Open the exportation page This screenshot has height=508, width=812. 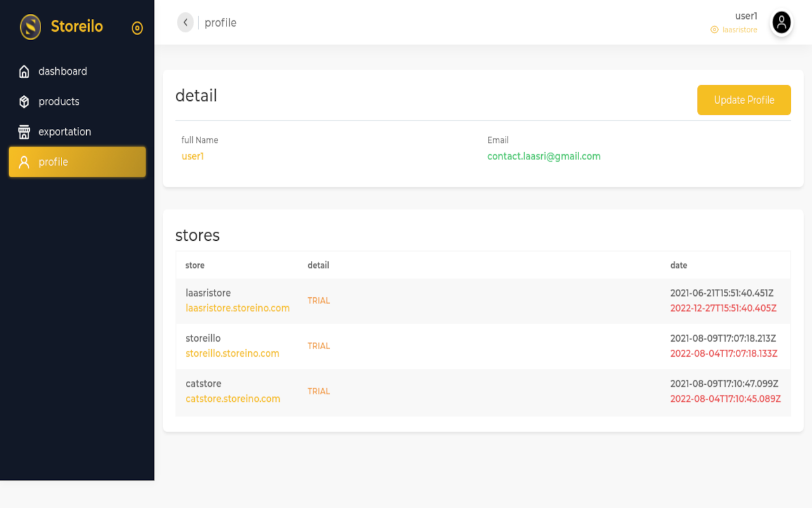click(64, 131)
